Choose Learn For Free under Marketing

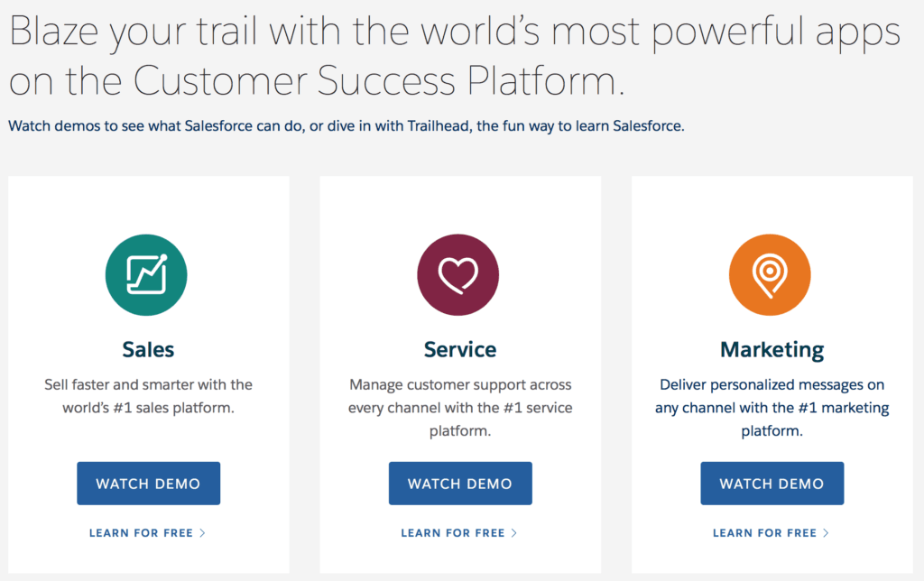[x=771, y=532]
